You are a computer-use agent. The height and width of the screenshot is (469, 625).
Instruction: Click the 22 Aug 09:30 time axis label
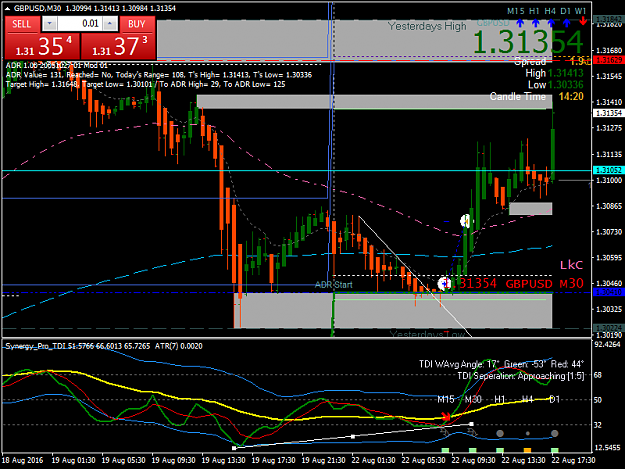pos(473,460)
